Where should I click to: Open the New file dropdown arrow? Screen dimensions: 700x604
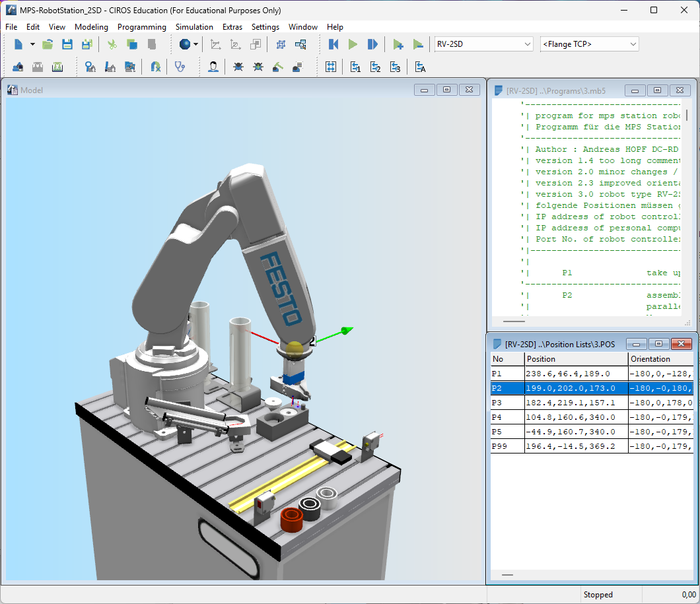[32, 44]
